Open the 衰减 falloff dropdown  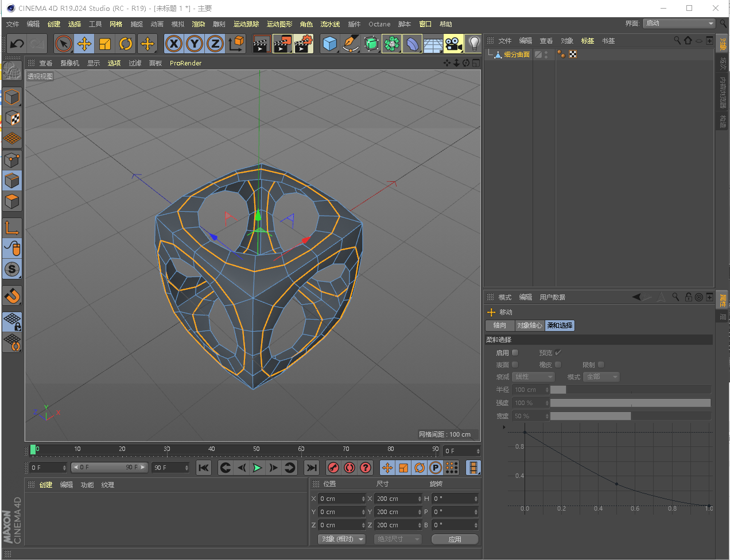click(x=533, y=377)
